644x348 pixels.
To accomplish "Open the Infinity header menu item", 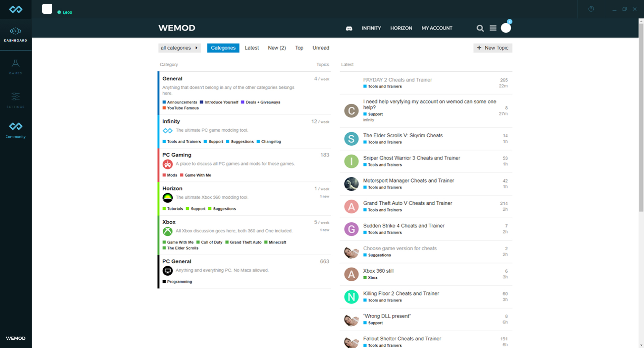I will (x=371, y=28).
